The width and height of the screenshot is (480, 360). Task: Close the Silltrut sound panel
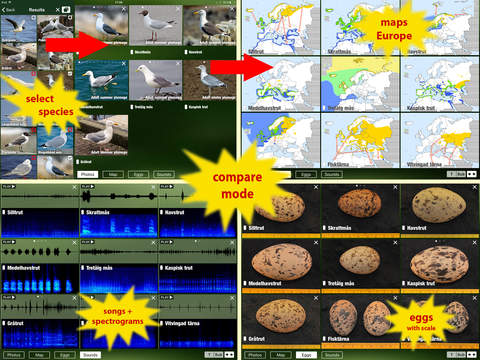coord(75,188)
